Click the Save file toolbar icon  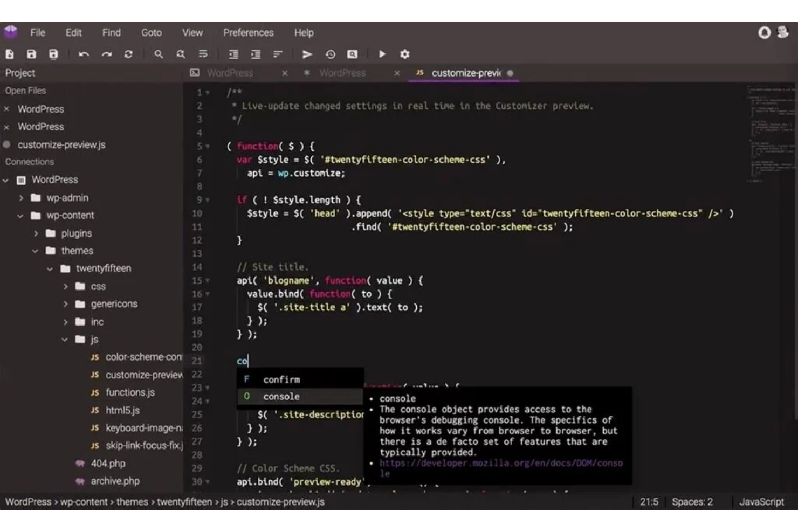click(x=31, y=54)
